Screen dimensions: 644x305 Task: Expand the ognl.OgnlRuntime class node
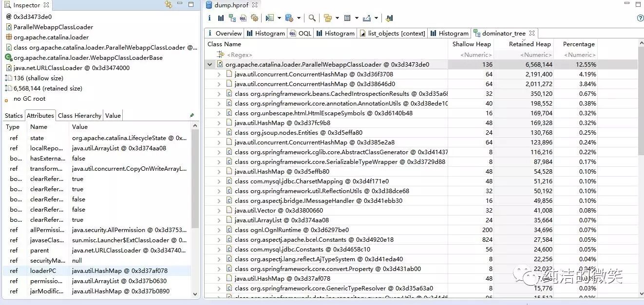(220, 230)
